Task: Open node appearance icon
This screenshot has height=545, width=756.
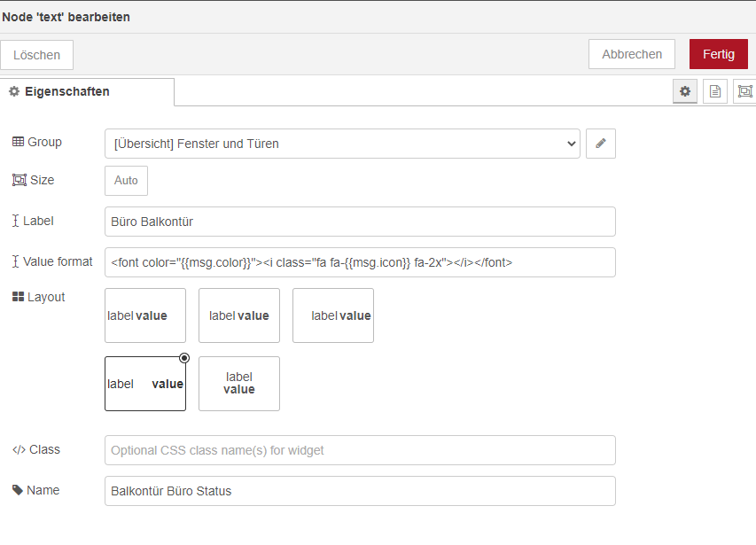Action: click(744, 91)
